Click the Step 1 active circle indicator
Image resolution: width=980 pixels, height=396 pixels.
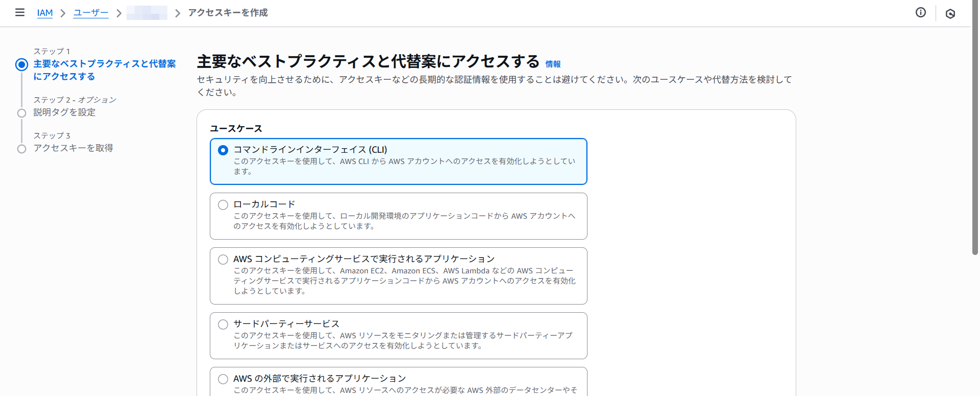coord(21,64)
